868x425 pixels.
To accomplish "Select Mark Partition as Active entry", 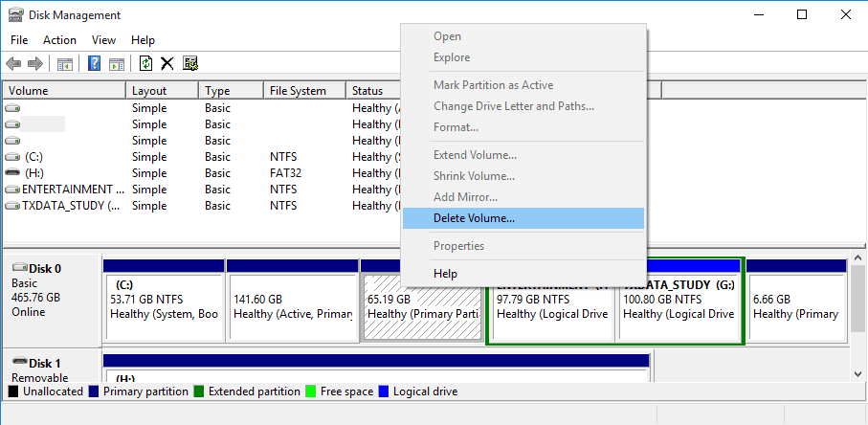I will click(523, 84).
